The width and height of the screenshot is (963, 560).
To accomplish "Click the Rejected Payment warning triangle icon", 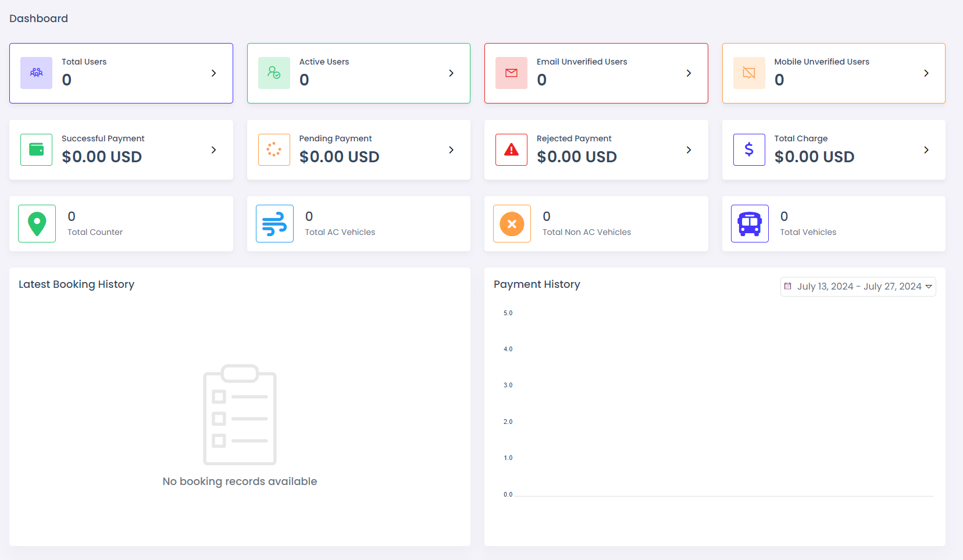I will click(511, 149).
